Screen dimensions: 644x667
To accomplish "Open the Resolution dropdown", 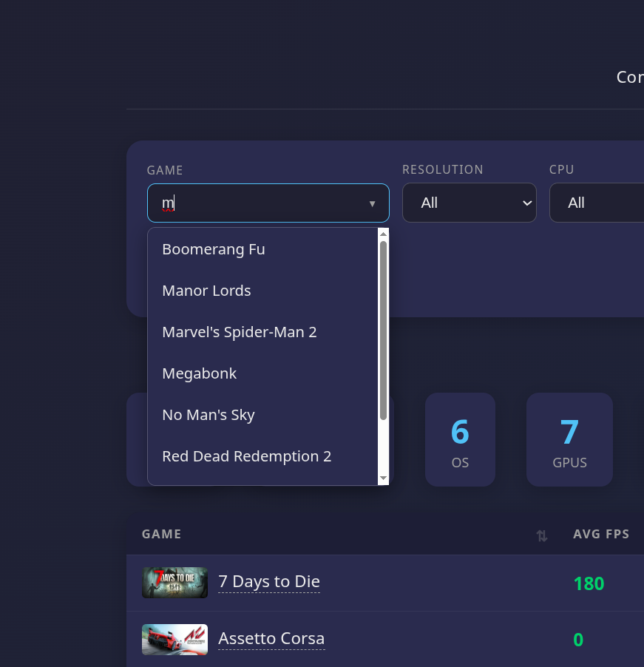I will click(x=470, y=203).
